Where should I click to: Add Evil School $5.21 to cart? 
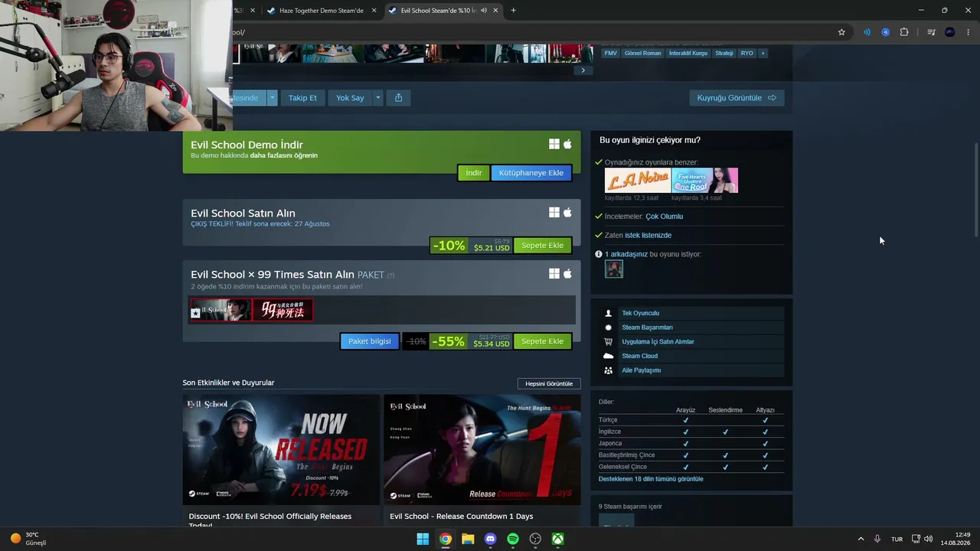542,246
